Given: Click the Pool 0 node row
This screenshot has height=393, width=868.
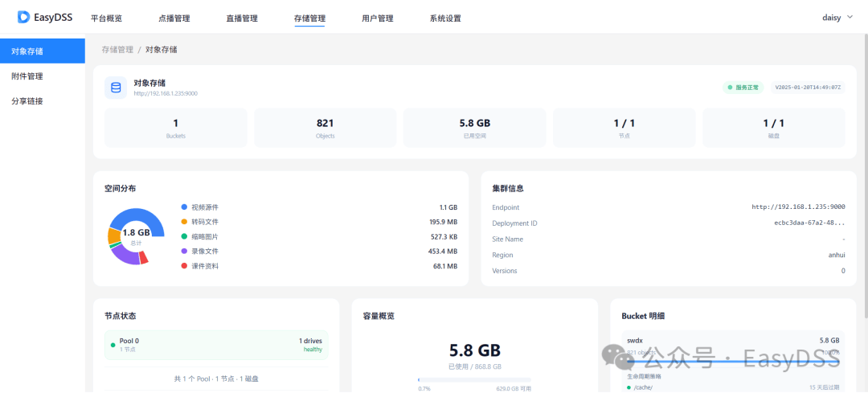Looking at the screenshot, I should (216, 345).
